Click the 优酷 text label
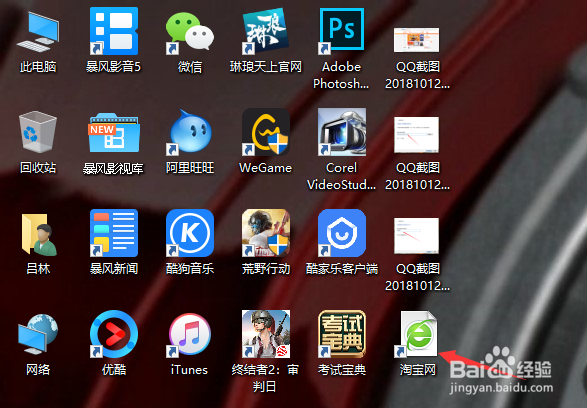Image resolution: width=587 pixels, height=408 pixels. pyautogui.click(x=114, y=370)
